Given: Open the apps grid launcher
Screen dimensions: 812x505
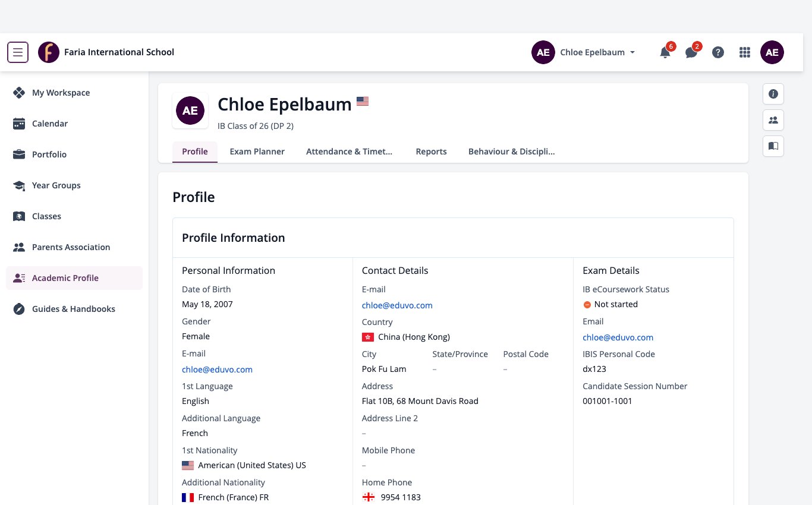Looking at the screenshot, I should click(x=744, y=52).
